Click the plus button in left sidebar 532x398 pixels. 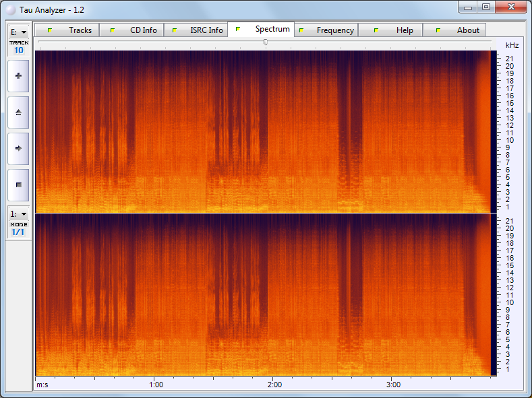click(18, 76)
